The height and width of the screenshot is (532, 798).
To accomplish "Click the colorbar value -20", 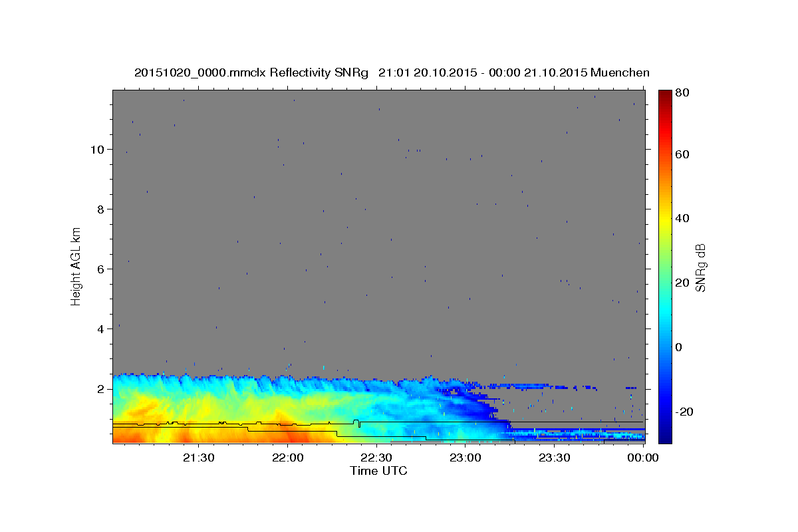I will pyautogui.click(x=683, y=412).
